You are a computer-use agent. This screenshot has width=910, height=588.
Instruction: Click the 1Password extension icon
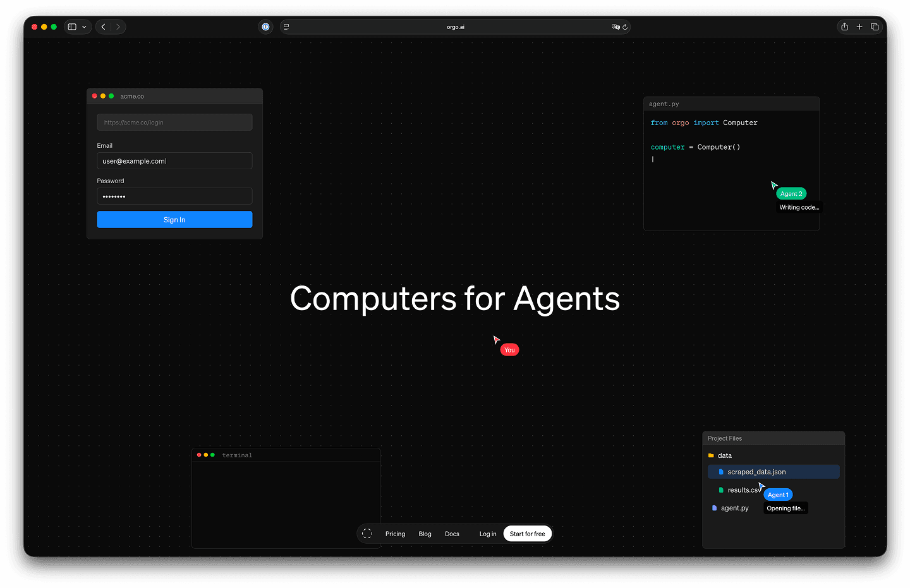[x=265, y=27]
